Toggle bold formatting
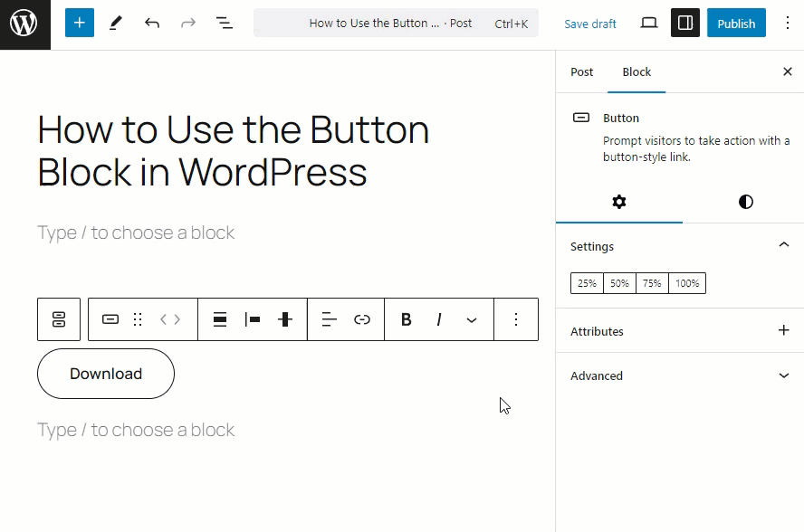 coord(407,319)
